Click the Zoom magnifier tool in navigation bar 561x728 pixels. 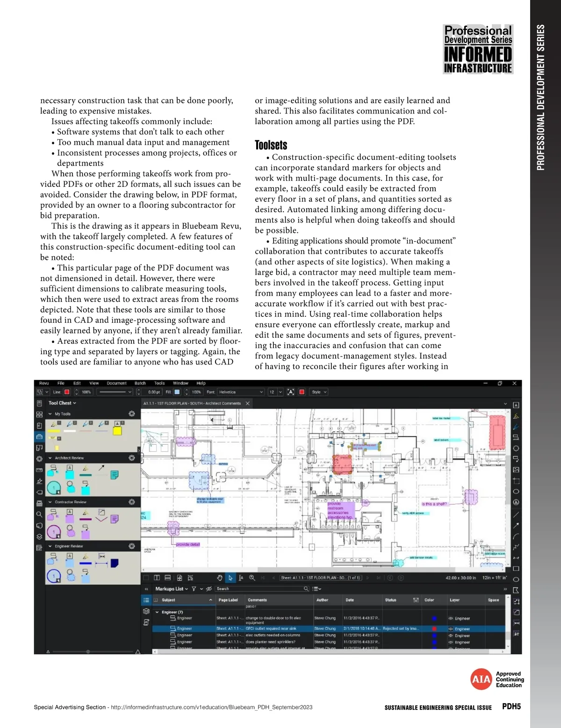[252, 578]
